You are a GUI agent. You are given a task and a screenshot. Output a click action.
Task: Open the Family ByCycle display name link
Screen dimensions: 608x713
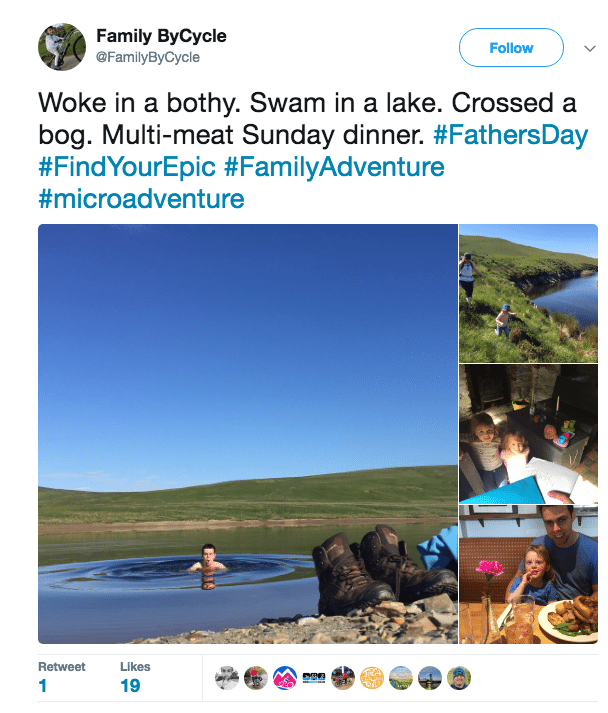[161, 37]
